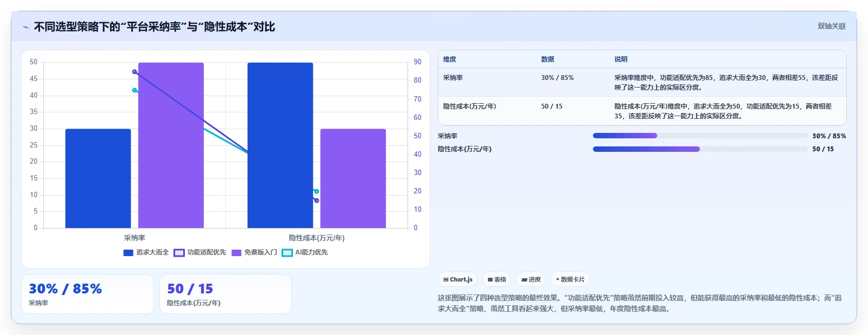868x335 pixels.
Task: Click the teal line end point
Action: [317, 191]
